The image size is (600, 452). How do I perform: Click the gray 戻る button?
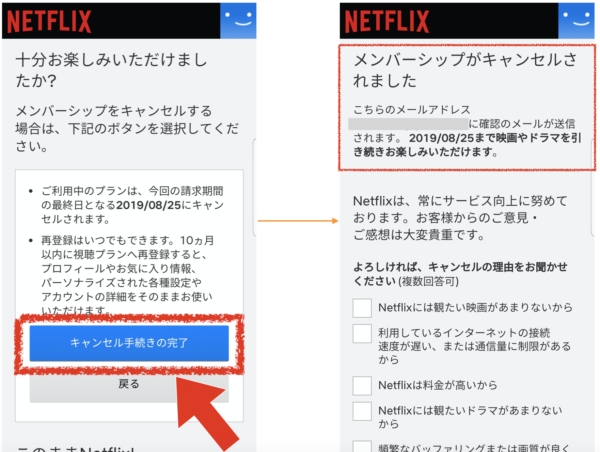pyautogui.click(x=129, y=387)
